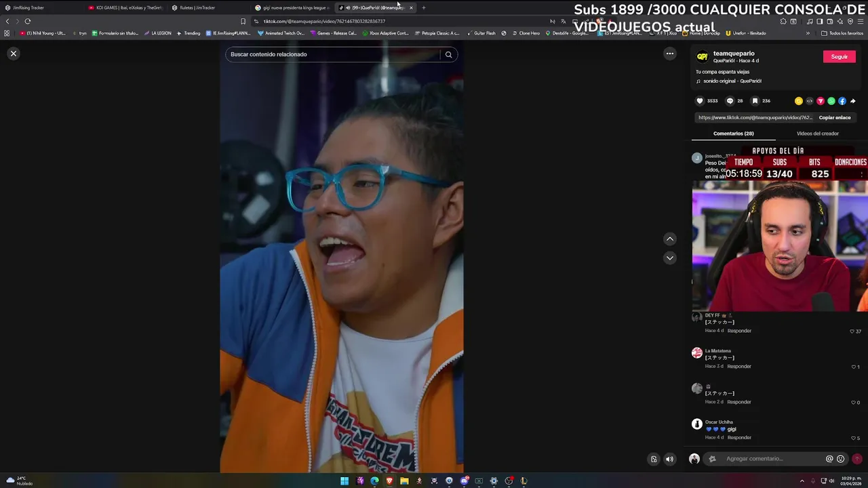Switch to Videos del creador tab
Viewport: 868px width, 488px height.
(x=817, y=134)
